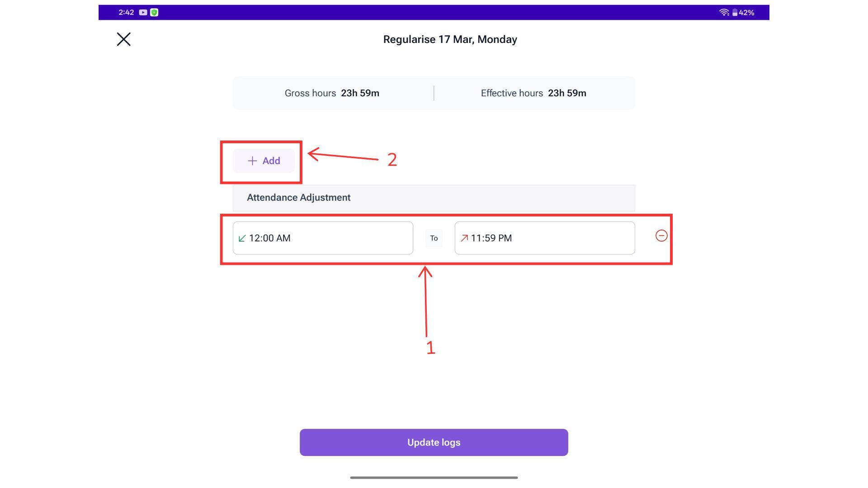The width and height of the screenshot is (868, 488).
Task: Remove the log entry with the red minus icon
Action: [x=661, y=236]
